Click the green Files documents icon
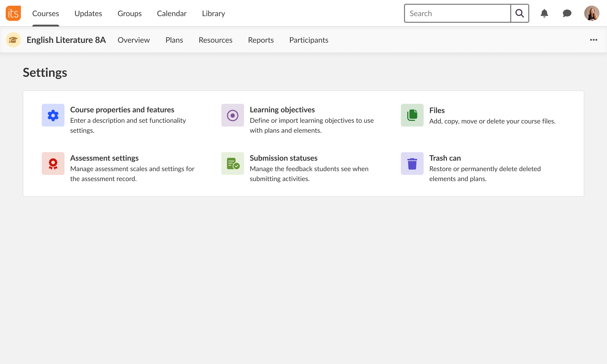 [x=412, y=115]
